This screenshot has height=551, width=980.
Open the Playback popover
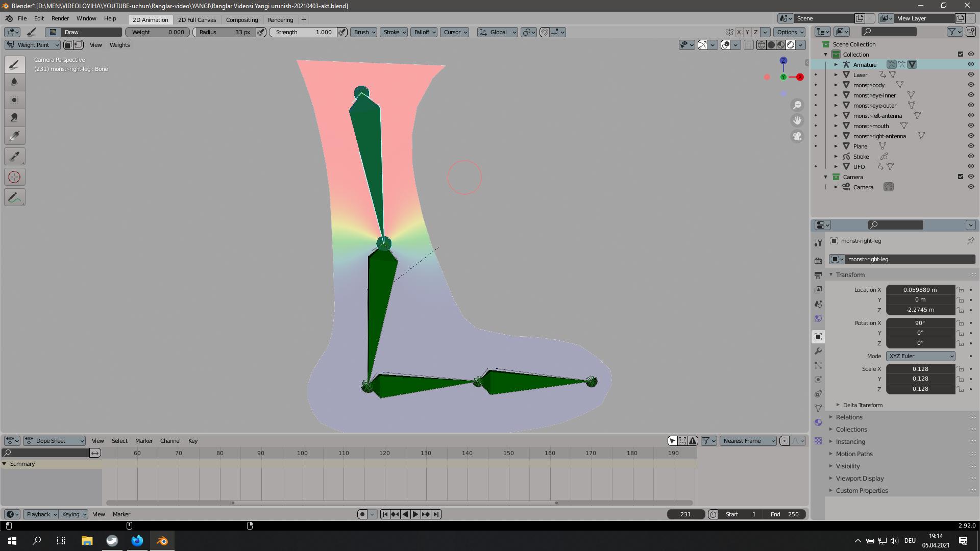41,514
